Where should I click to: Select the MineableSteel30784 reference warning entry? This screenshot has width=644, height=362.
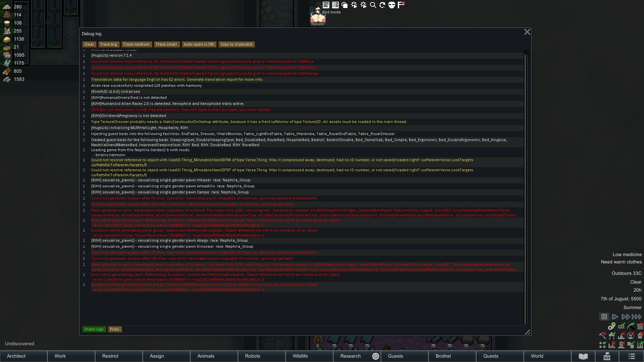pyautogui.click(x=303, y=162)
